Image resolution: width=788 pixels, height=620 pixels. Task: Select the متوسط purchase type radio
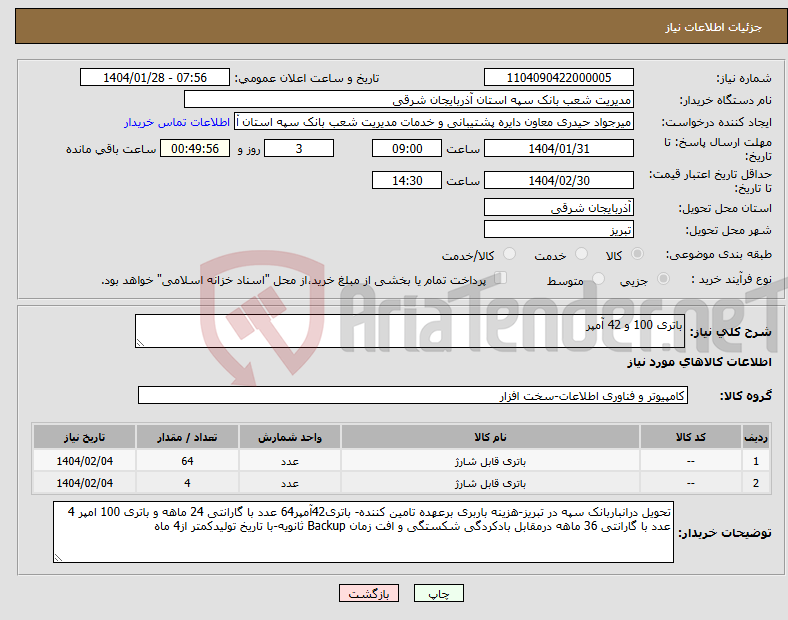click(598, 279)
